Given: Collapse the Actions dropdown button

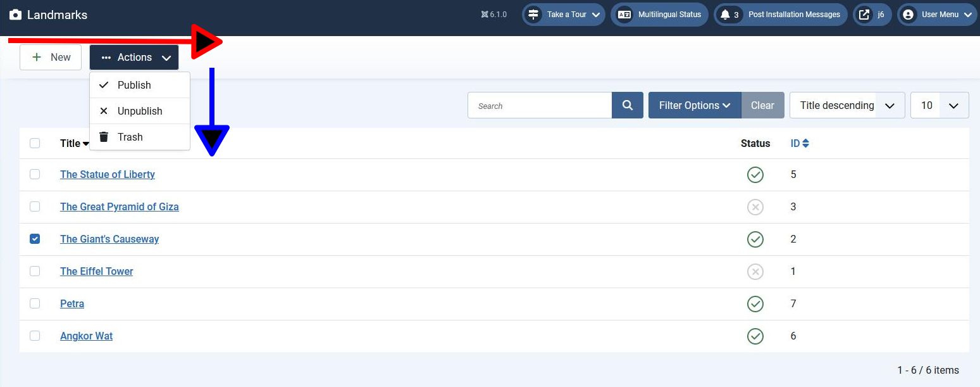Looking at the screenshot, I should click(x=134, y=57).
